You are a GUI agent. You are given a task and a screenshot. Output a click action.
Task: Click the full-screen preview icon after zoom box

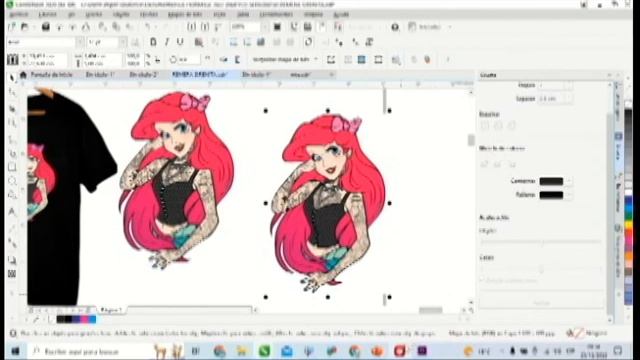(278, 27)
